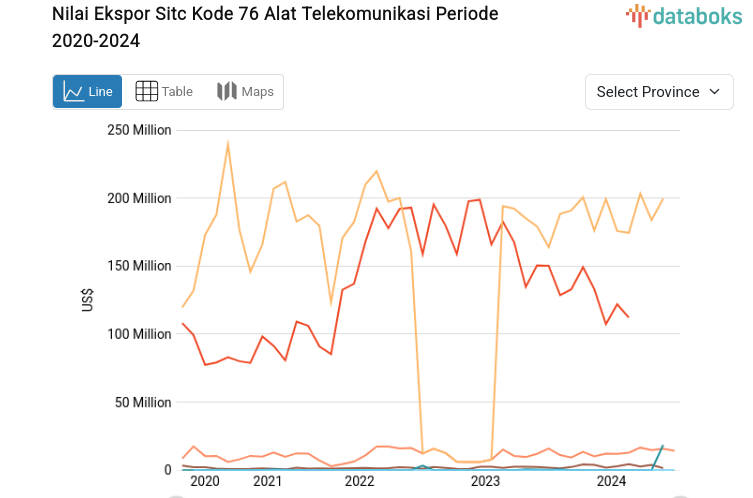
Task: Switch to the Table view tab
Action: (164, 92)
